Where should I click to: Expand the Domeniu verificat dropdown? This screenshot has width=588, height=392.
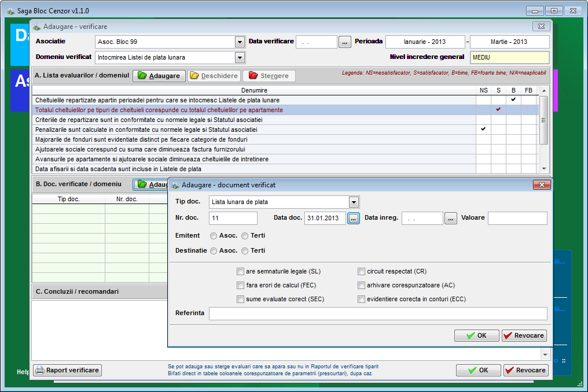tap(240, 57)
